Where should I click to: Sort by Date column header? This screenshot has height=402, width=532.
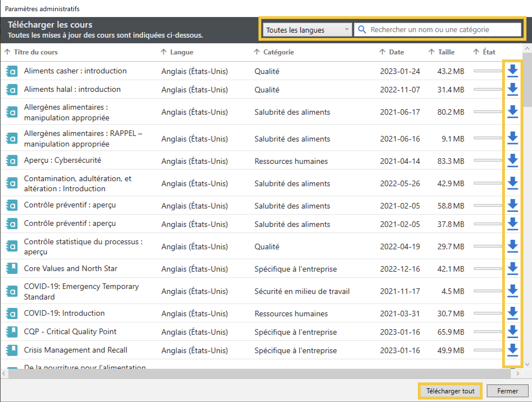pos(392,52)
